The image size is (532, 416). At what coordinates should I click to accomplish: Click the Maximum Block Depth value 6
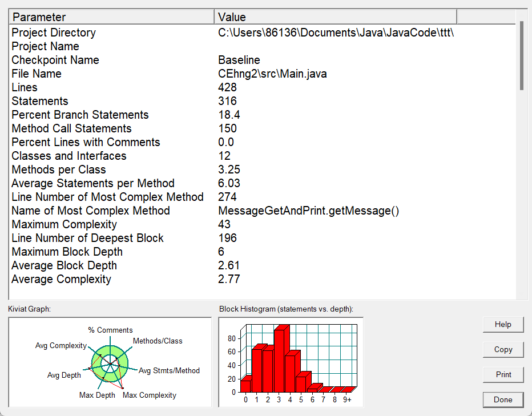click(221, 252)
